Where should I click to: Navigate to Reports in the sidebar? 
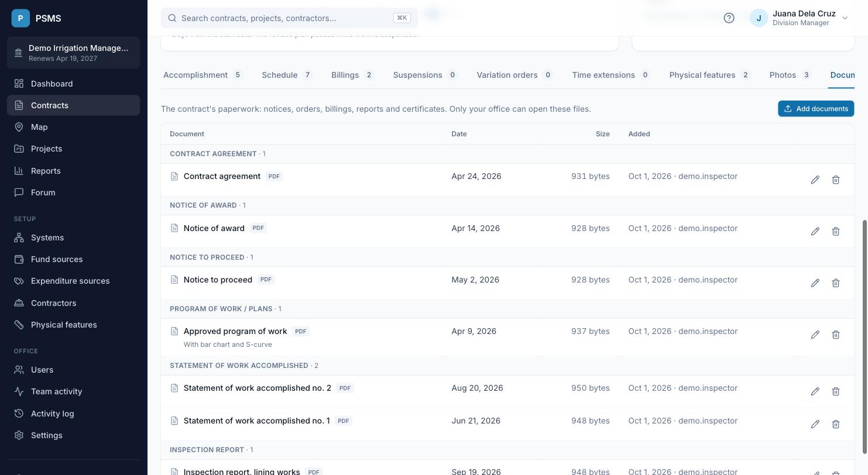coord(74,171)
